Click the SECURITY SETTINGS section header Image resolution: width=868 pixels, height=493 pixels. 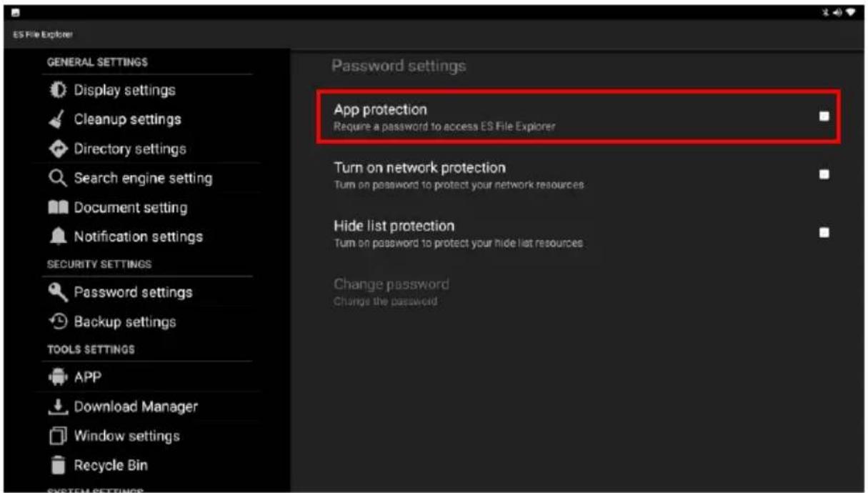(x=99, y=264)
